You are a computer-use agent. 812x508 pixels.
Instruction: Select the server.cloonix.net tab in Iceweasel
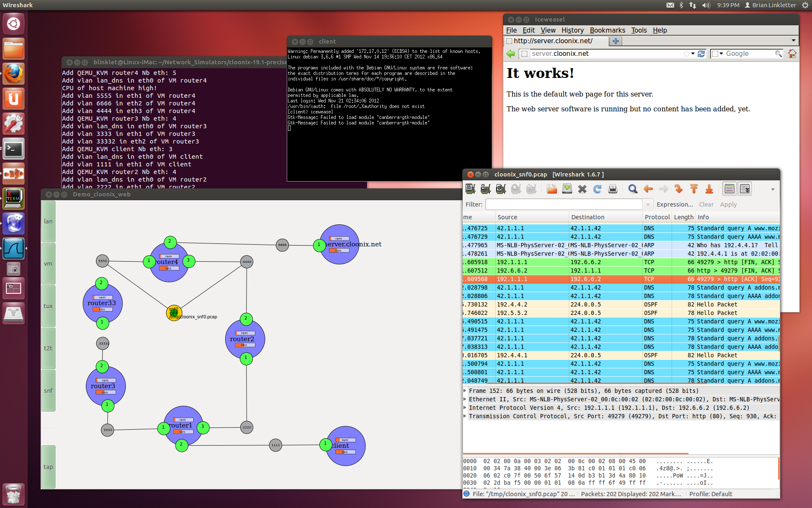point(556,41)
